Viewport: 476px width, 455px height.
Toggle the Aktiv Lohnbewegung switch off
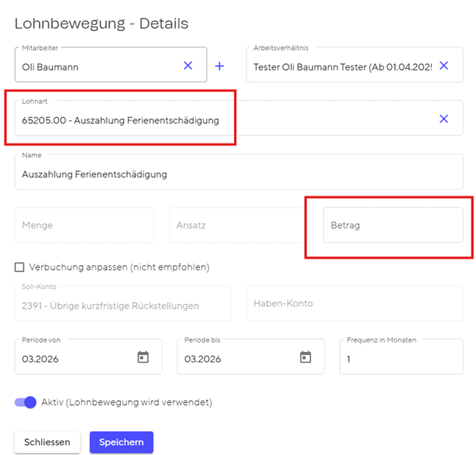coord(26,402)
